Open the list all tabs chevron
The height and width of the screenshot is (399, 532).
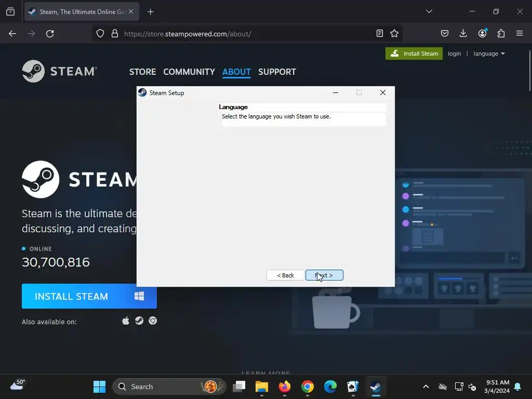click(x=429, y=11)
